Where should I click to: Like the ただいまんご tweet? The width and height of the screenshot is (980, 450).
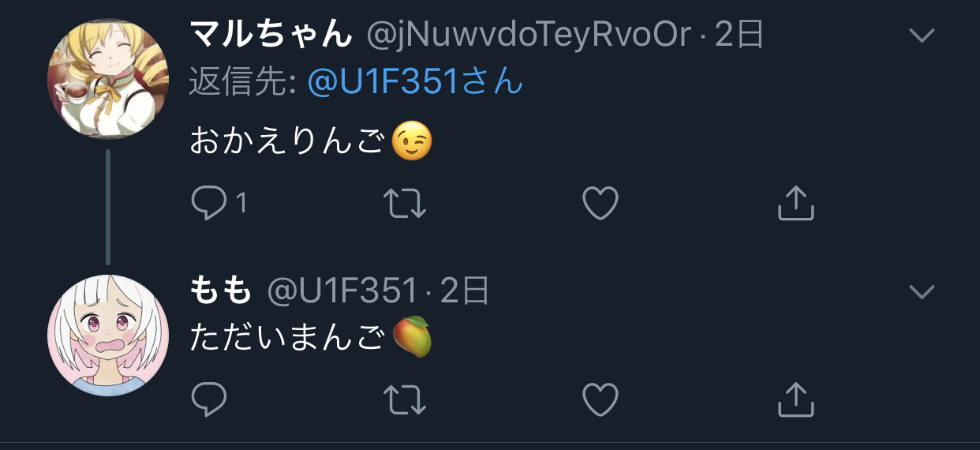(x=600, y=399)
